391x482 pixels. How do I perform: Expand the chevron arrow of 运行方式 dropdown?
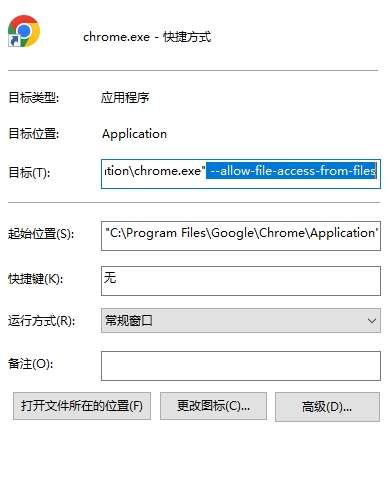click(x=372, y=321)
